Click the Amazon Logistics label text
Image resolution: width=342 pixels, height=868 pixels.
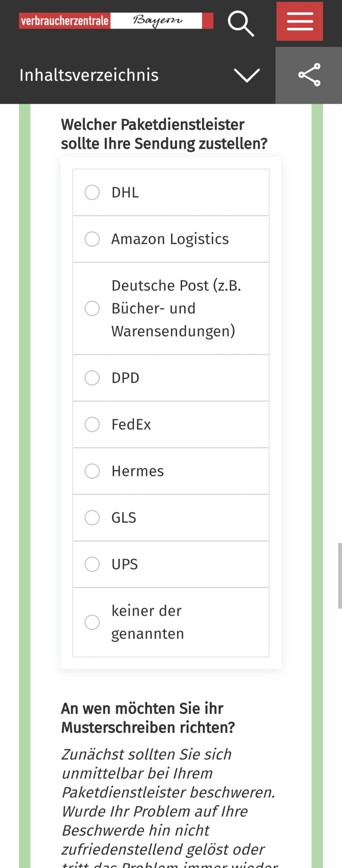pos(170,239)
